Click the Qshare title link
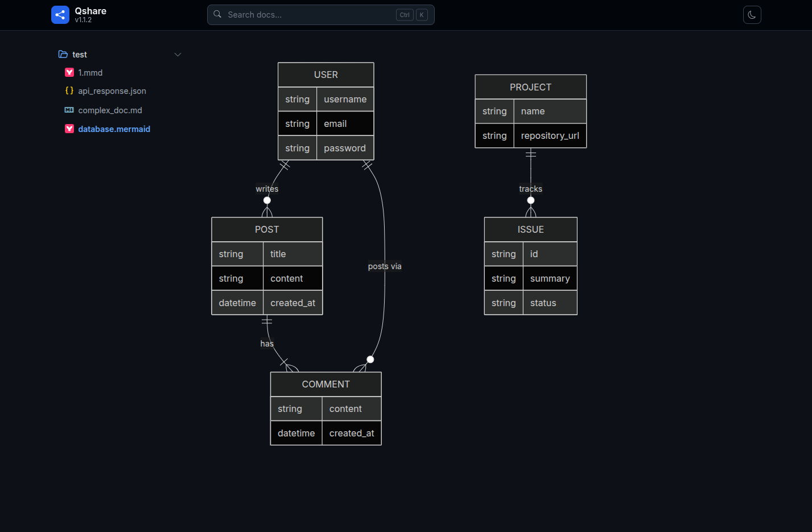This screenshot has height=532, width=812. (90, 11)
